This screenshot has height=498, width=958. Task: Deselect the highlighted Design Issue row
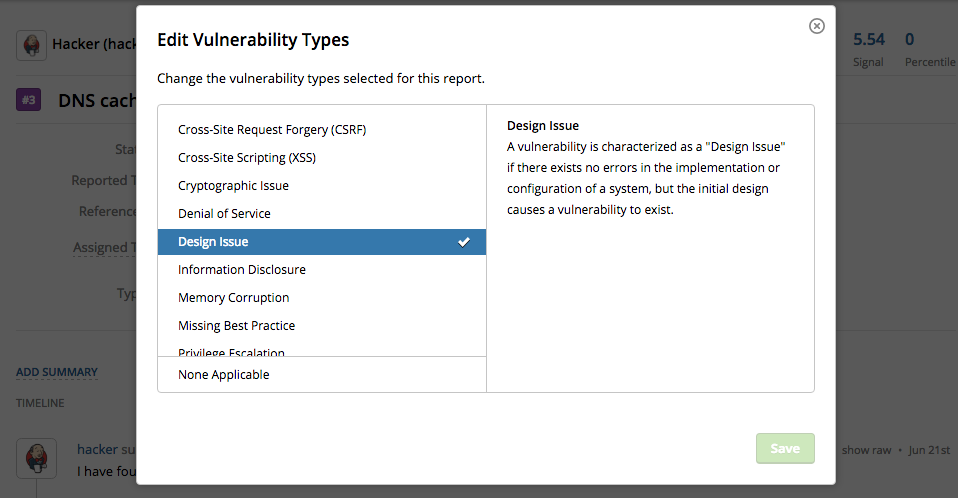point(322,242)
